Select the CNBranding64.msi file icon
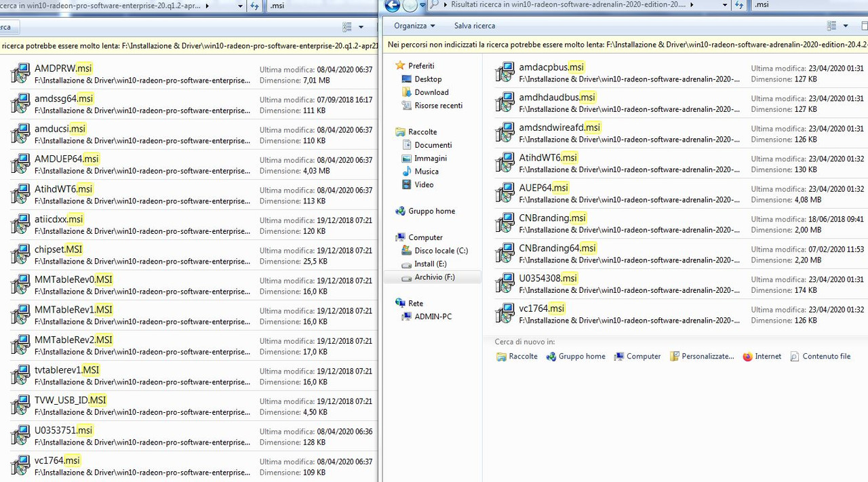 coord(505,254)
